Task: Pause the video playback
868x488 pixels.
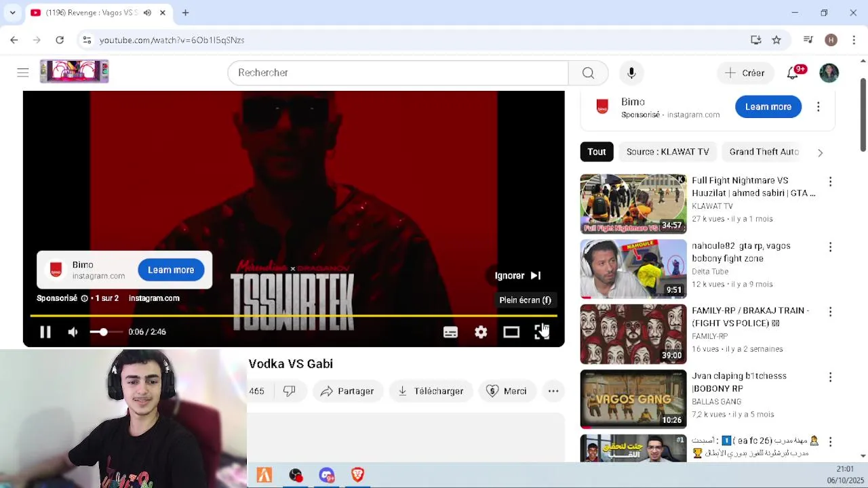Action: click(45, 332)
